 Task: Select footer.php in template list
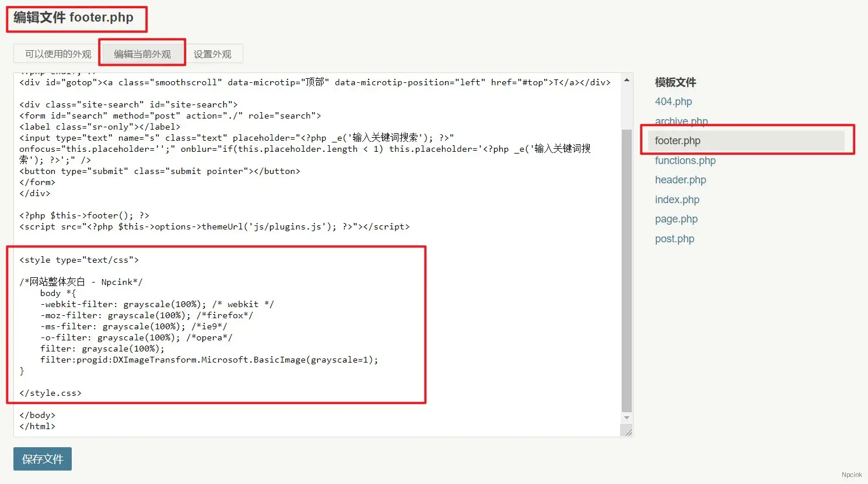pos(746,141)
